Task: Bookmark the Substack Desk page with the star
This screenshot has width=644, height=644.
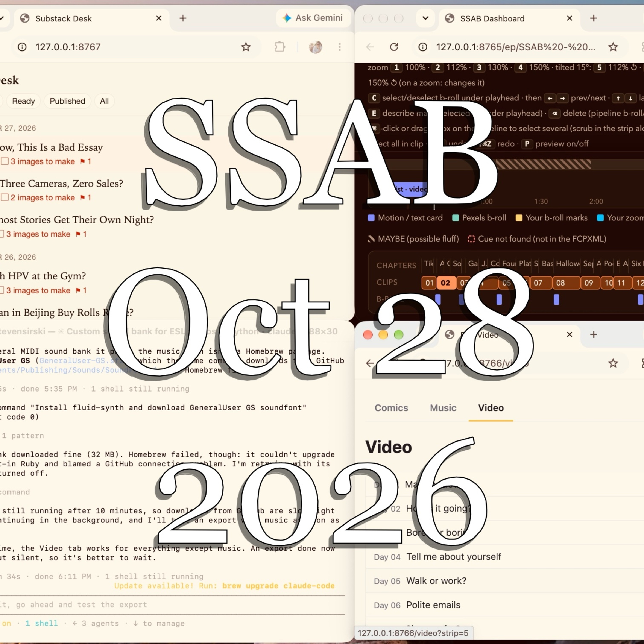Action: (246, 47)
